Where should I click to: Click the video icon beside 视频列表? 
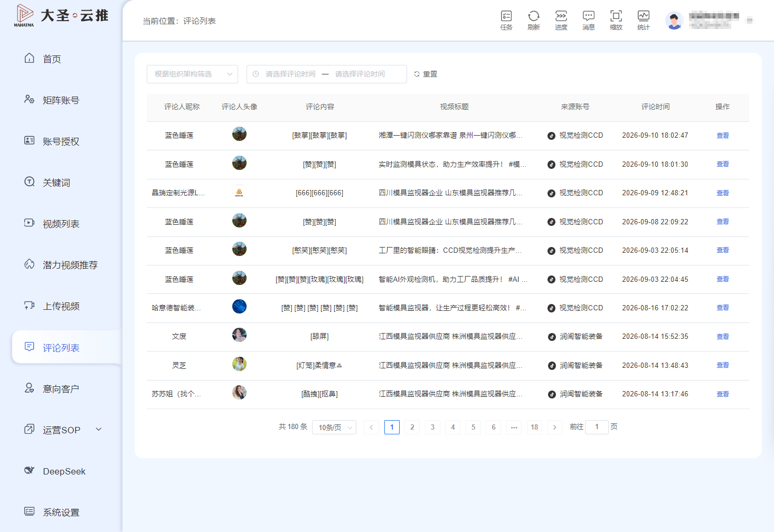point(30,223)
